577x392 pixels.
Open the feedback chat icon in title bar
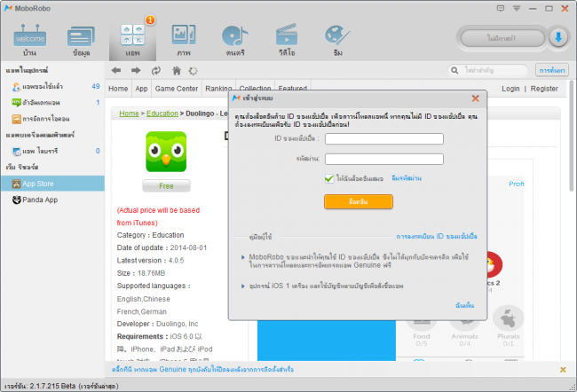coord(501,9)
